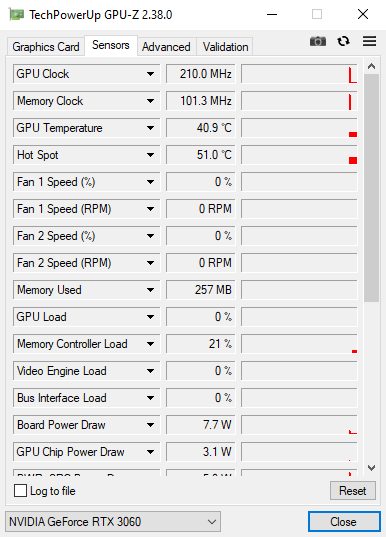
Task: Click the scrollbar up arrow
Action: click(x=371, y=66)
